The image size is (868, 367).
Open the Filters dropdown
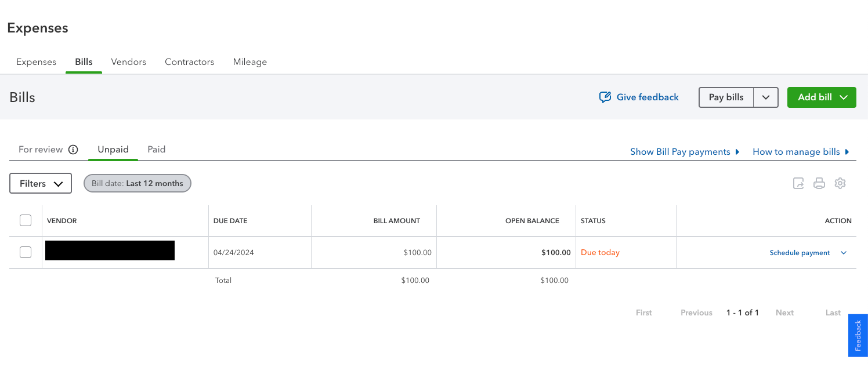[x=41, y=183]
